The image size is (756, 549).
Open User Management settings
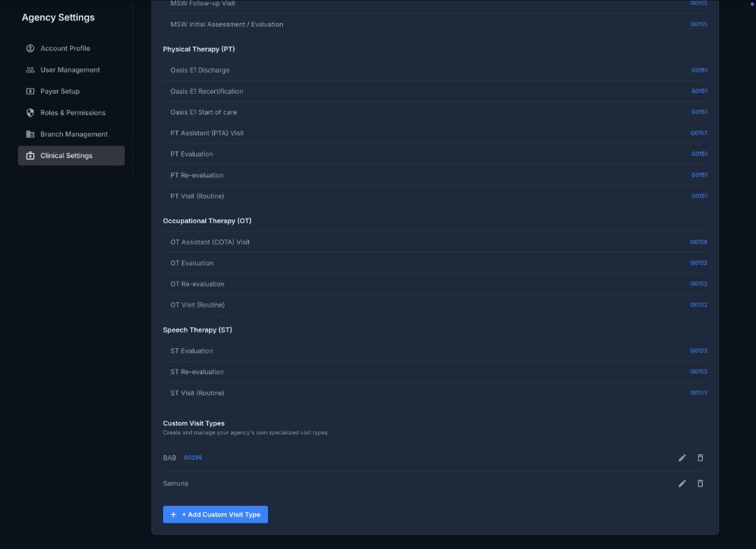coord(72,70)
